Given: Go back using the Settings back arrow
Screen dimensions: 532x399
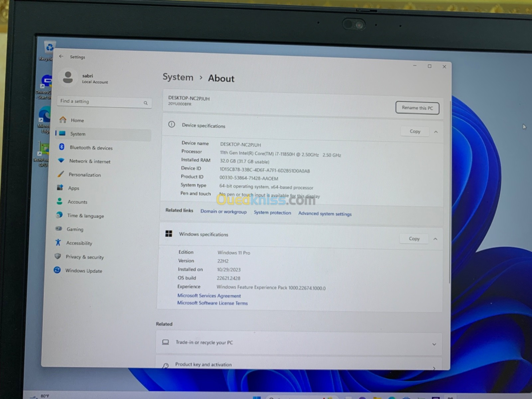Looking at the screenshot, I should pyautogui.click(x=61, y=57).
